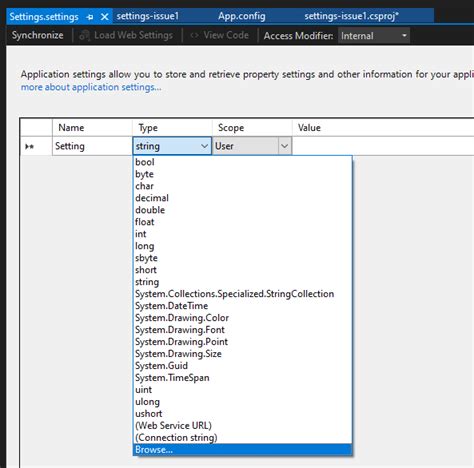Choose ulong from the list
Viewport: 474px width, 468px height.
[x=242, y=402]
